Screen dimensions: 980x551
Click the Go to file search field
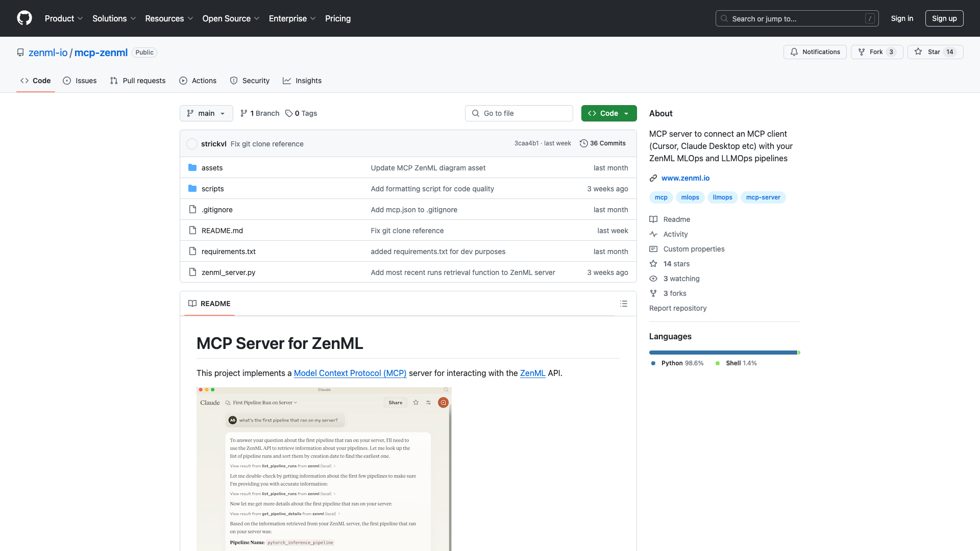(x=519, y=113)
